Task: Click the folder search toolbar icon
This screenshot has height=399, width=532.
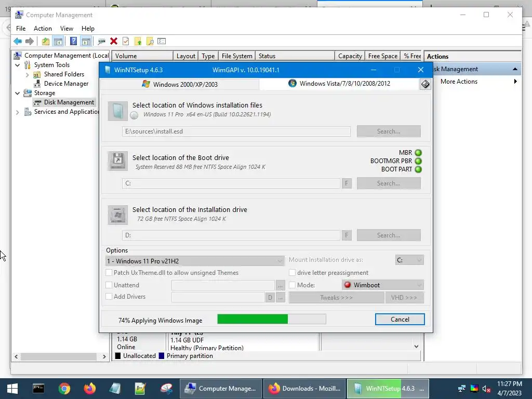Action: [x=150, y=42]
